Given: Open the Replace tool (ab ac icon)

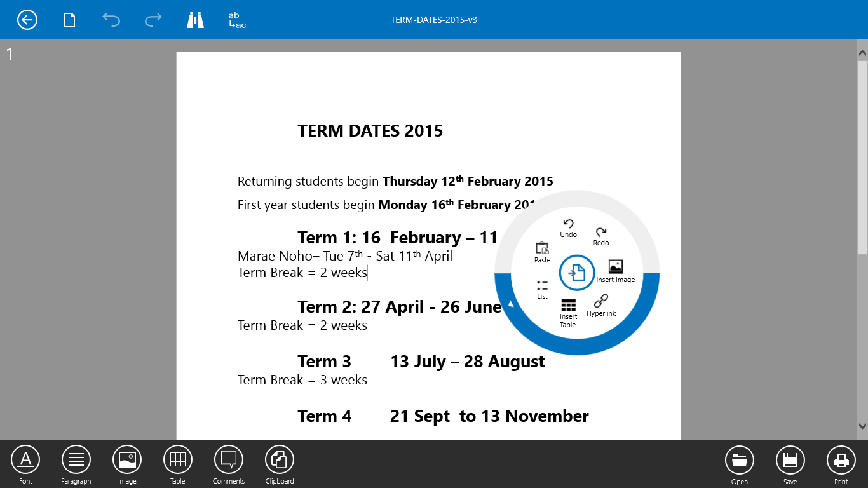Looking at the screenshot, I should click(x=237, y=20).
